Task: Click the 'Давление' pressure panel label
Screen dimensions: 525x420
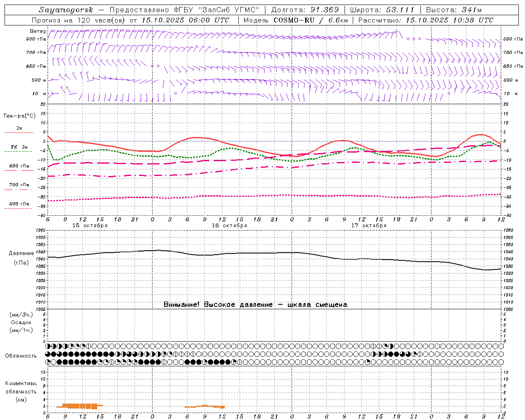Action: pyautogui.click(x=21, y=253)
